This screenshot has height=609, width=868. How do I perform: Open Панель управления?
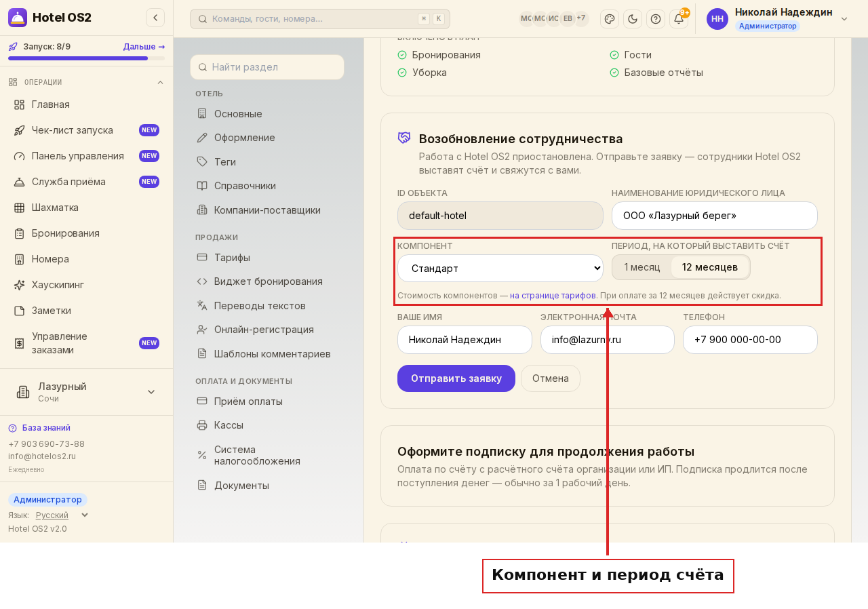86,156
